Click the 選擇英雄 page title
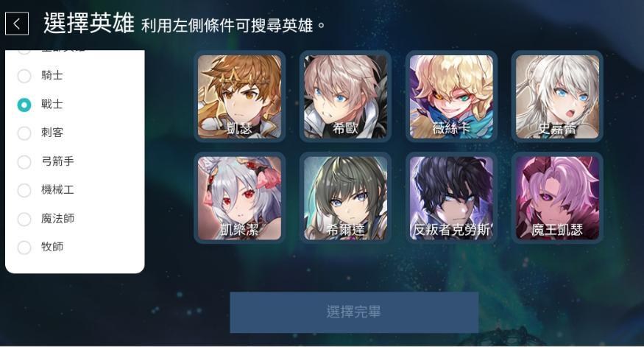Viewport: 644px width, 347px height. (x=89, y=23)
